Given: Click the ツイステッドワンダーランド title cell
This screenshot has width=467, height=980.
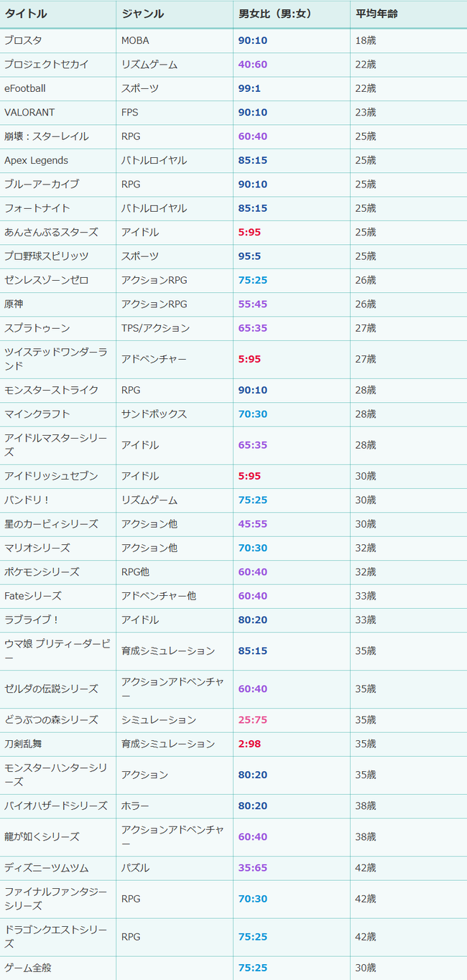Looking at the screenshot, I should click(x=58, y=359).
